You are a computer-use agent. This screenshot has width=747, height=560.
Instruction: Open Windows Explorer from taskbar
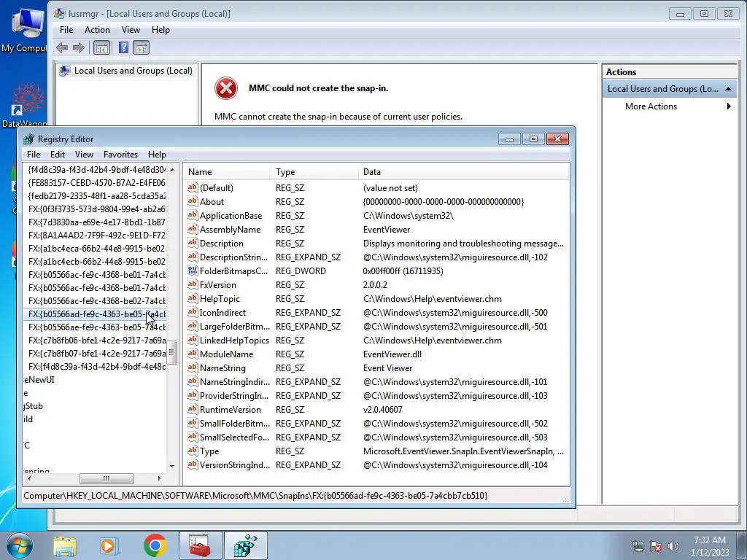(x=65, y=545)
